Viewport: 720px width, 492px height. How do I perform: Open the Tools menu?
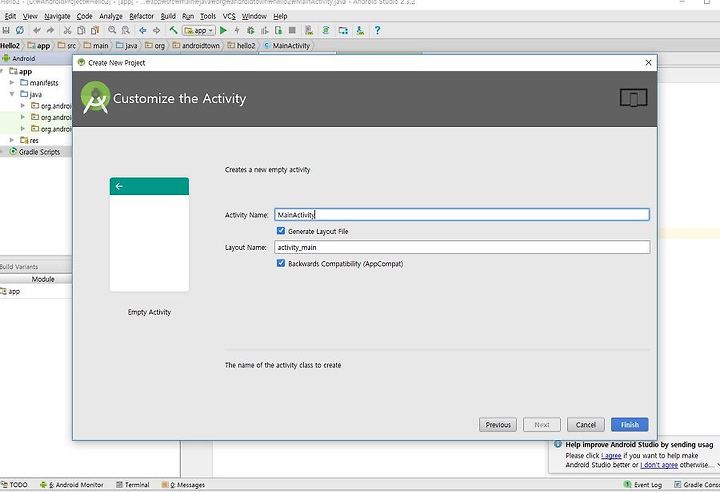[208, 16]
